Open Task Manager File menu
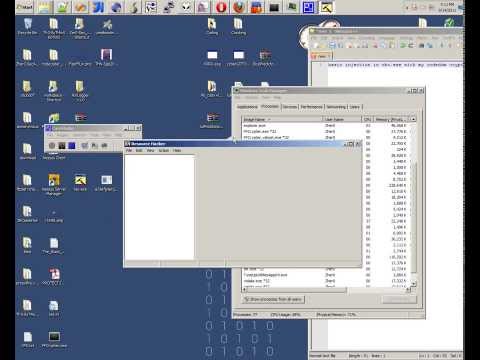The height and width of the screenshot is (360, 480). point(238,97)
